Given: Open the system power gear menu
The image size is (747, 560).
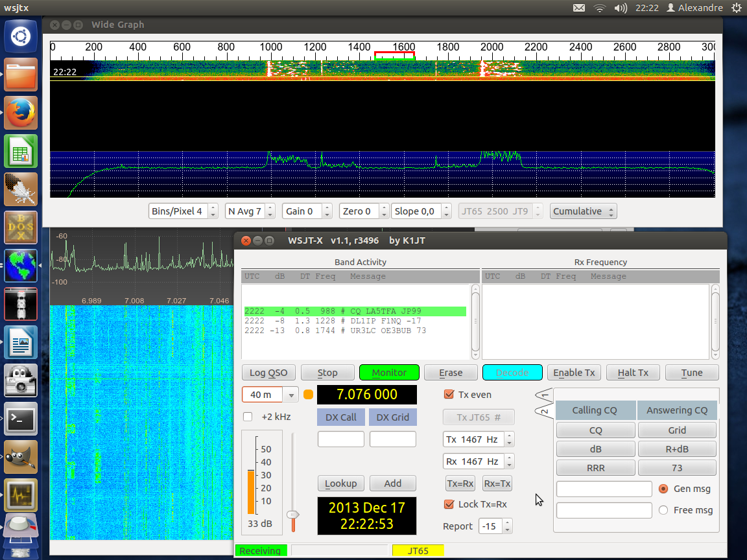Looking at the screenshot, I should [x=737, y=8].
